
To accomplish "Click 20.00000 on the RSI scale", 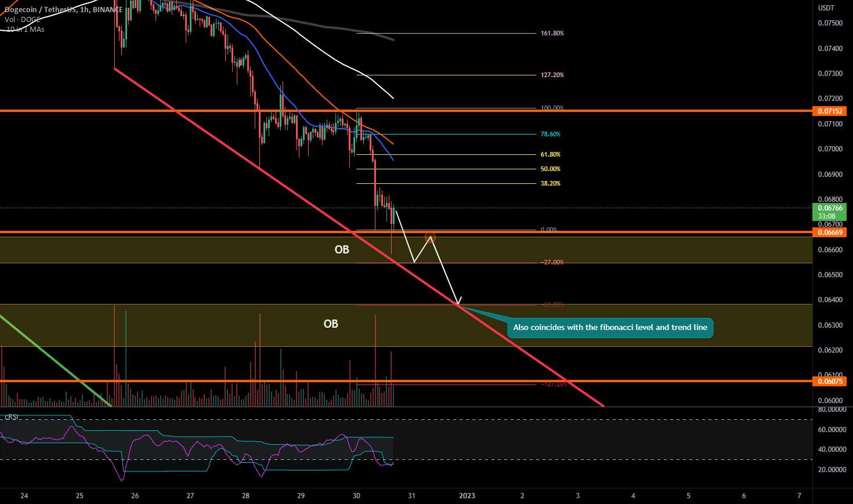I will (832, 470).
